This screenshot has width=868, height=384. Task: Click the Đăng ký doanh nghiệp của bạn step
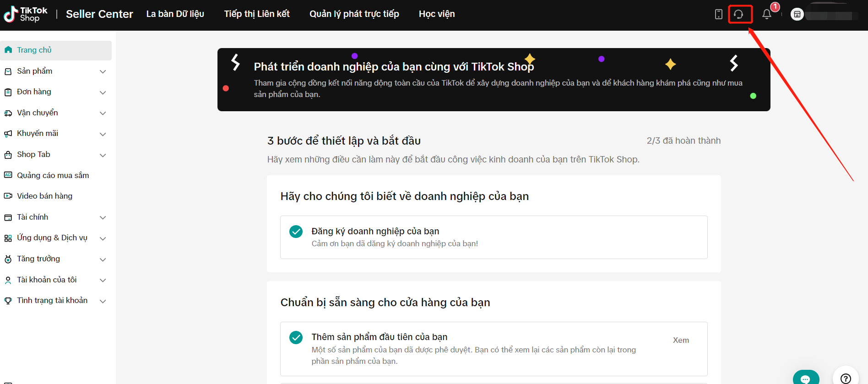494,237
